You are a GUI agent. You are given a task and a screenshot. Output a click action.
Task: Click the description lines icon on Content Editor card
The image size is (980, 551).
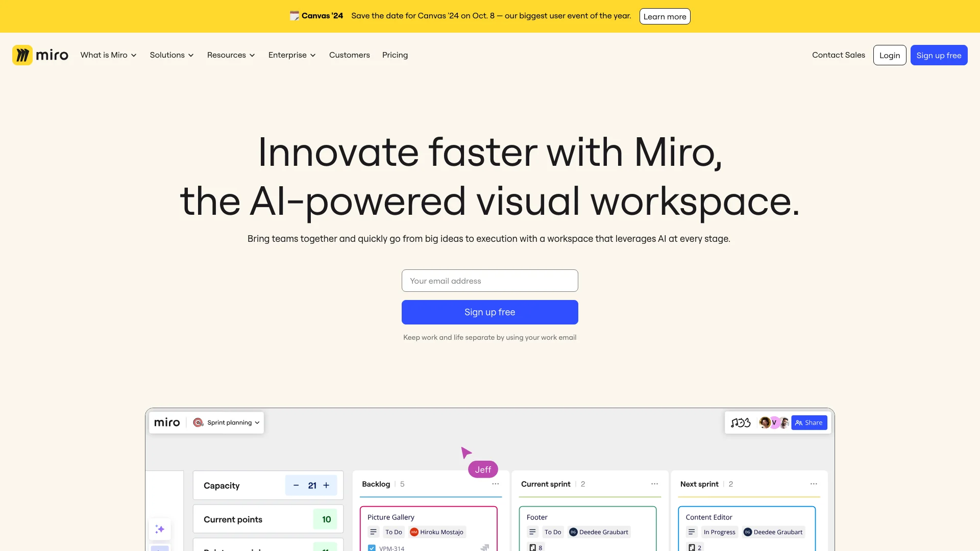click(692, 532)
